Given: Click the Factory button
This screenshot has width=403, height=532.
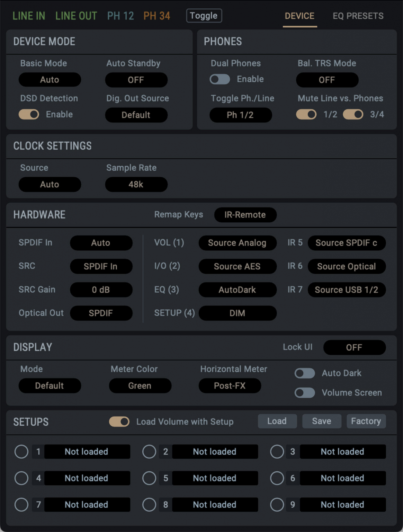Looking at the screenshot, I should click(x=366, y=421).
